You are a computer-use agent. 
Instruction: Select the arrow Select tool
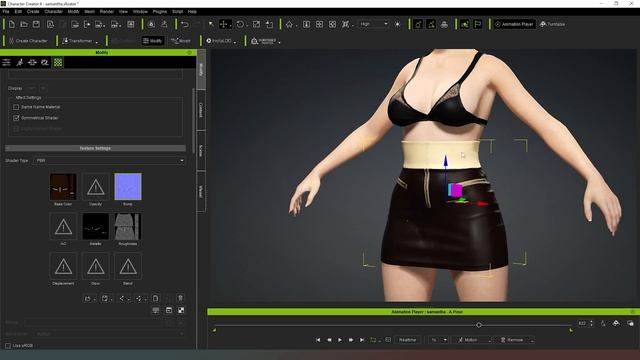[211, 24]
